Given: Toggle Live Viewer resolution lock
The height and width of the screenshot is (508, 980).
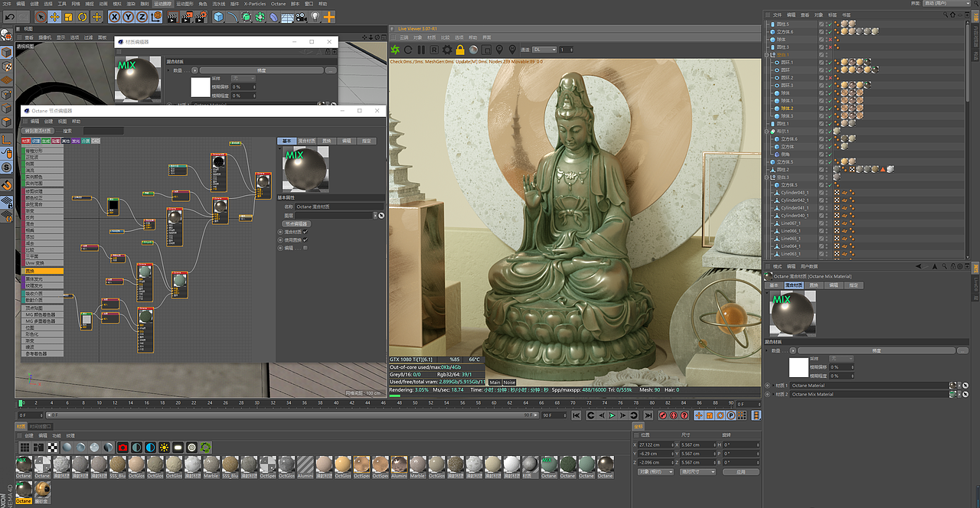Looking at the screenshot, I should tap(460, 50).
